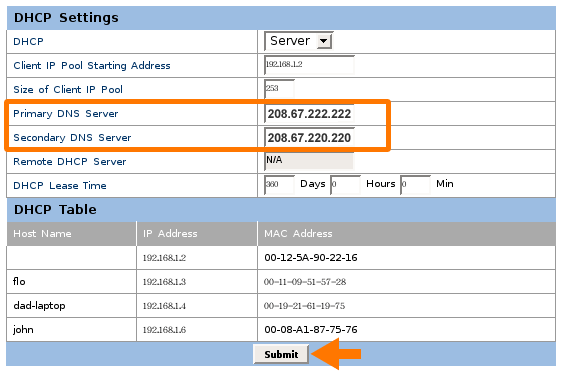The width and height of the screenshot is (562, 372).
Task: Click the Secondary DNS Server label
Action: tap(72, 138)
